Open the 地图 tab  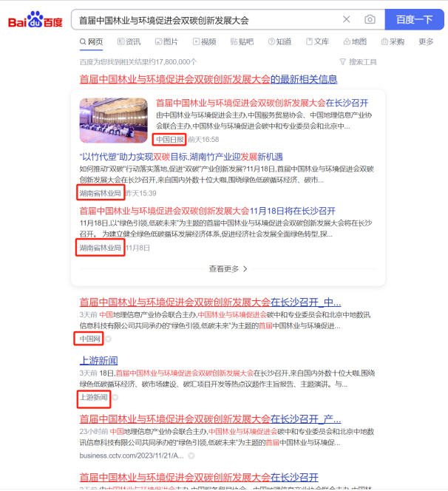[355, 41]
